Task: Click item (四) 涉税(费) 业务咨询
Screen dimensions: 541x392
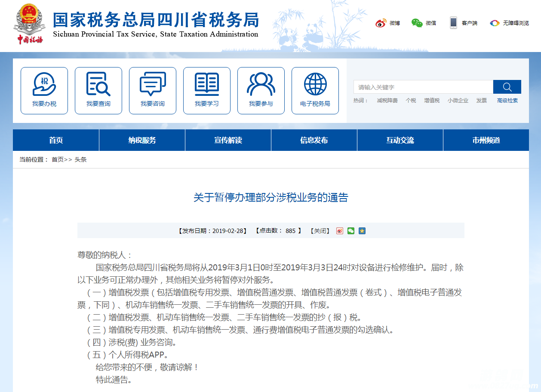Action: 132,343
